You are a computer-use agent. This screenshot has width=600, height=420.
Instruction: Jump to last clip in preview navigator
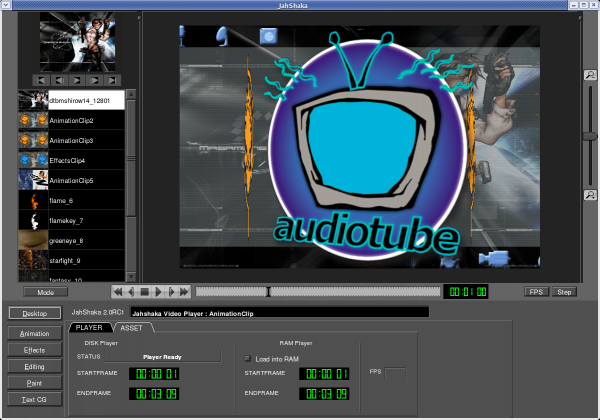[112, 80]
